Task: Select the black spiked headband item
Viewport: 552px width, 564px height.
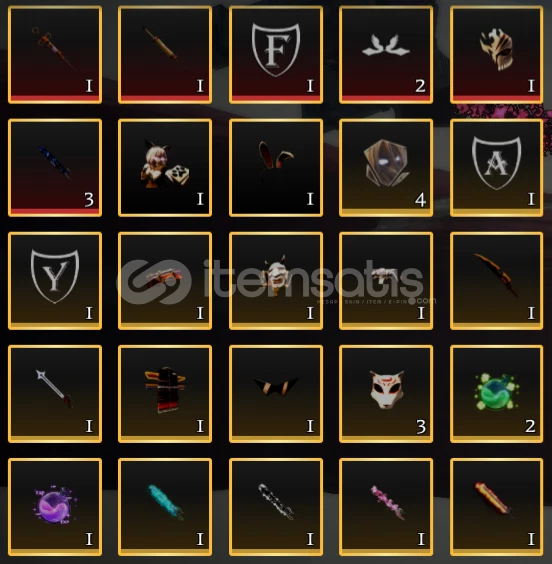Action: click(276, 394)
